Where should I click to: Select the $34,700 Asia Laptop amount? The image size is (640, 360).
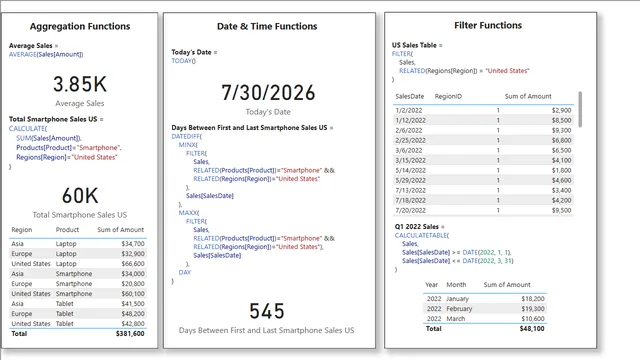tap(133, 244)
